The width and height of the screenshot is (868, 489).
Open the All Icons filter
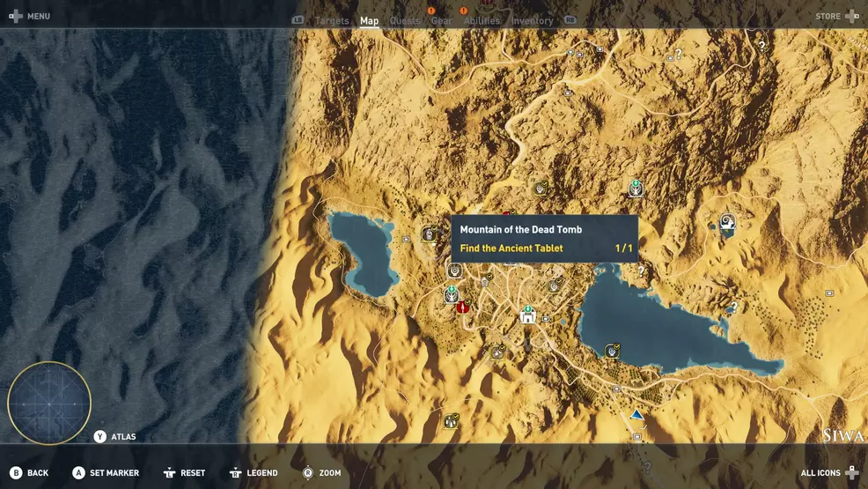(x=829, y=473)
